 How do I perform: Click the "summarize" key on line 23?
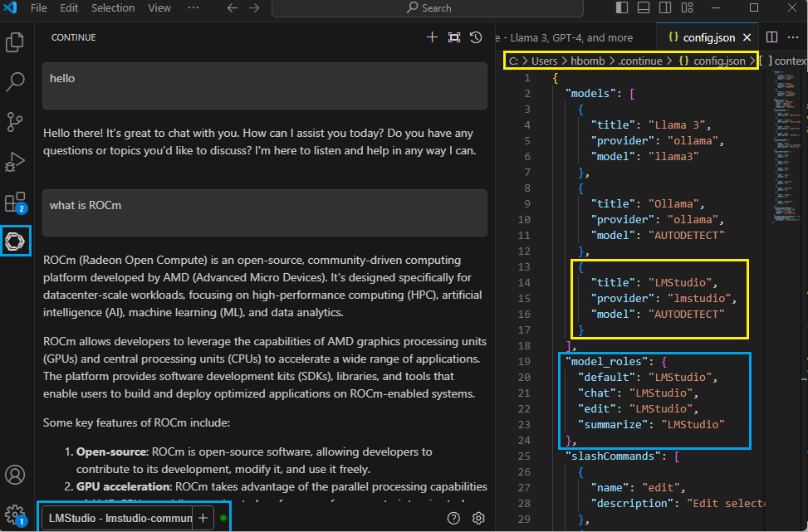click(613, 424)
